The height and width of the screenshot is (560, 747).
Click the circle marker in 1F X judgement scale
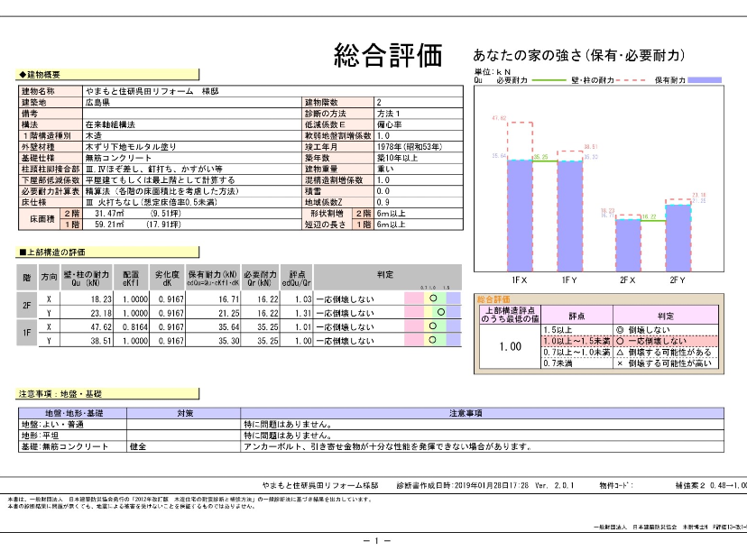(x=432, y=326)
